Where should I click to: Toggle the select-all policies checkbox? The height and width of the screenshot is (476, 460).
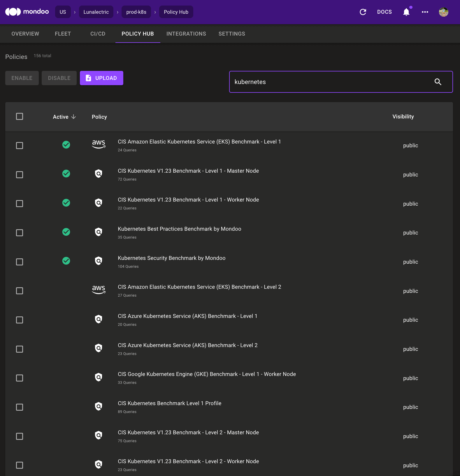(x=20, y=117)
